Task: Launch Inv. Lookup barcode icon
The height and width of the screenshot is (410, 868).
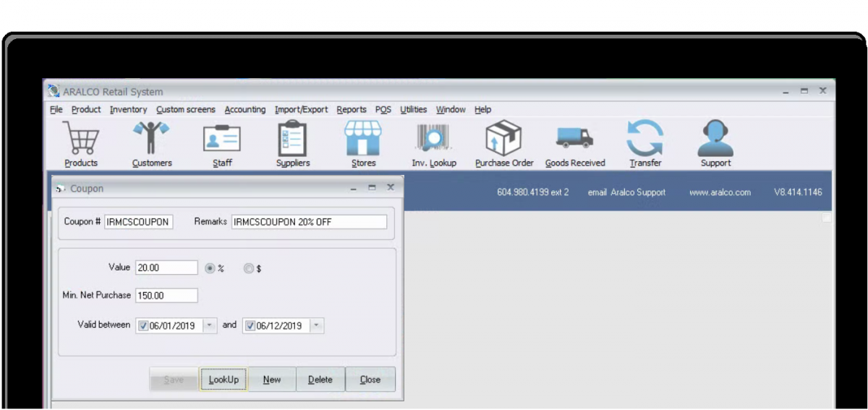Action: [x=433, y=139]
